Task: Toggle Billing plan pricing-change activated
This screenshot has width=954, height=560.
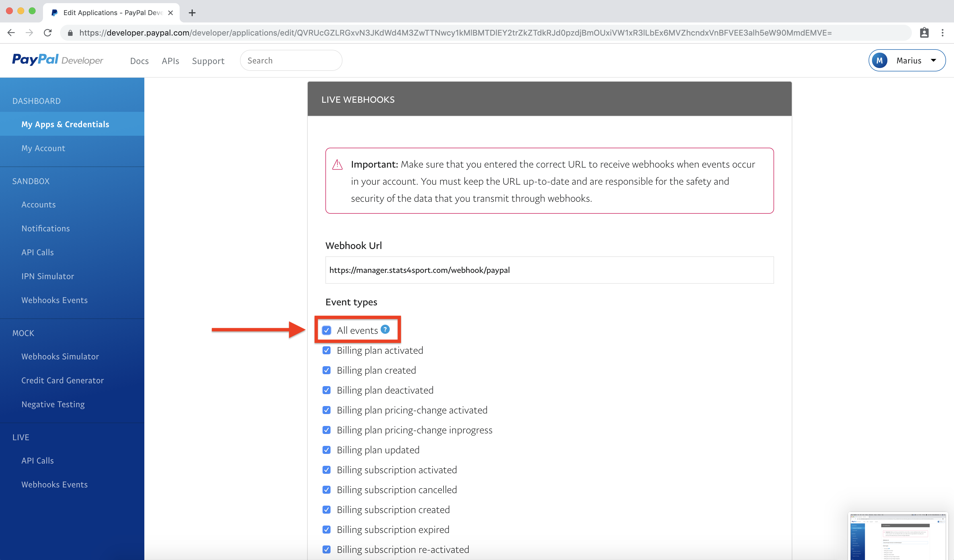Action: [x=327, y=410]
